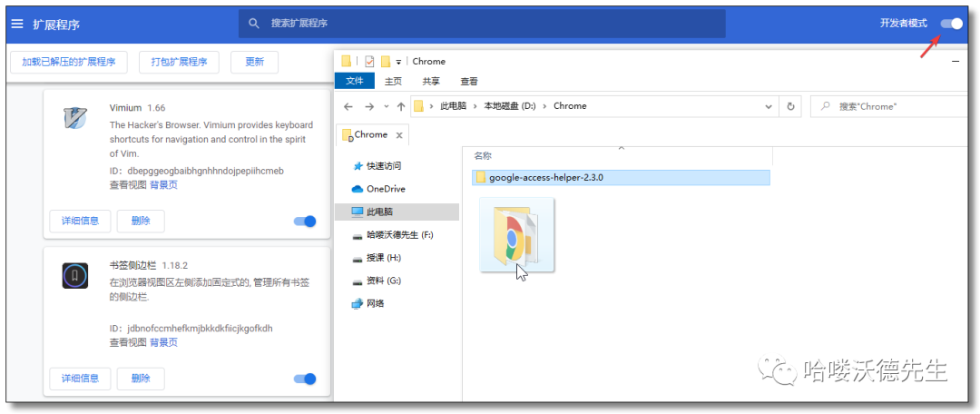Open the quick access toolbar customize arrow
The width and height of the screenshot is (980, 414).
tap(398, 62)
